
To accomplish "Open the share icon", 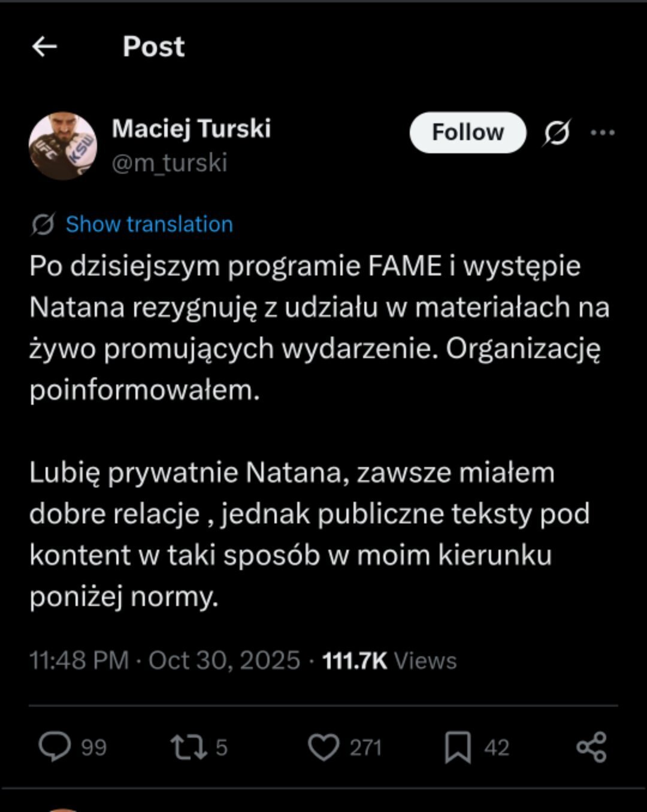I will 591,747.
